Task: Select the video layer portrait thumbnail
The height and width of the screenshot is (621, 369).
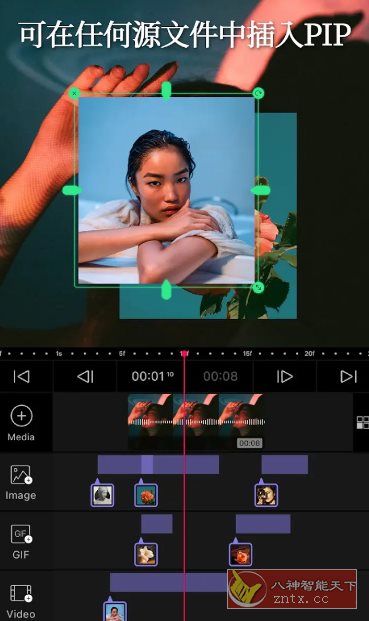Action: (115, 611)
